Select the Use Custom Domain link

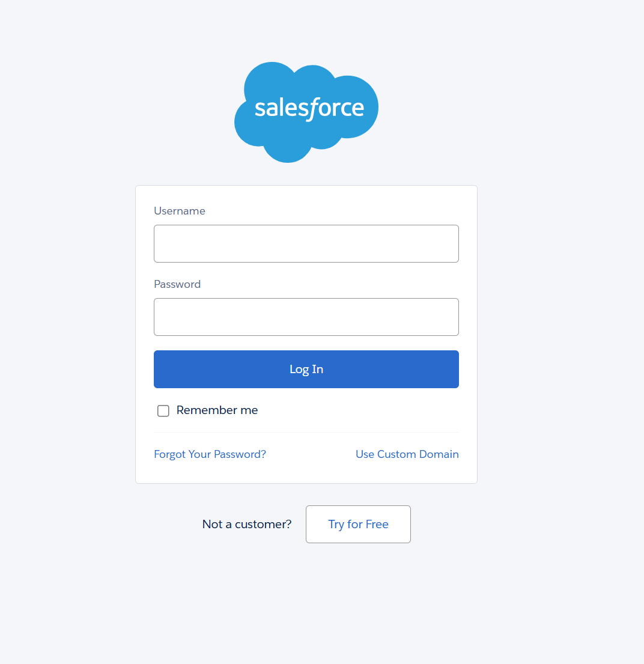[407, 454]
